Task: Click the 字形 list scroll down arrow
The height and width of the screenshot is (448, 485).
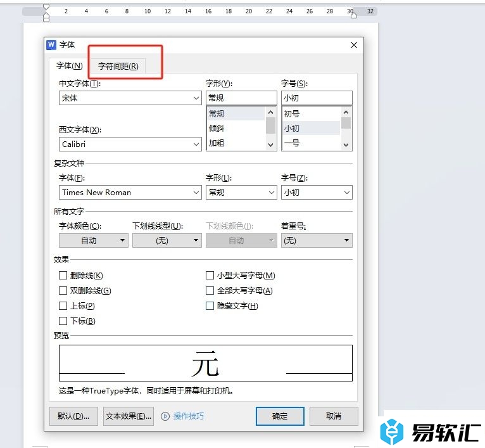Action: [x=270, y=145]
